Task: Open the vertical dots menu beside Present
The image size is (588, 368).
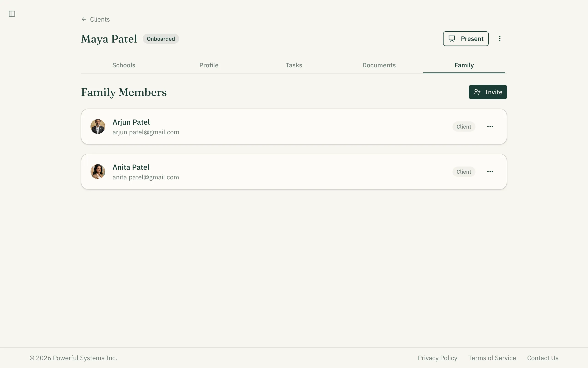Action: (500, 39)
